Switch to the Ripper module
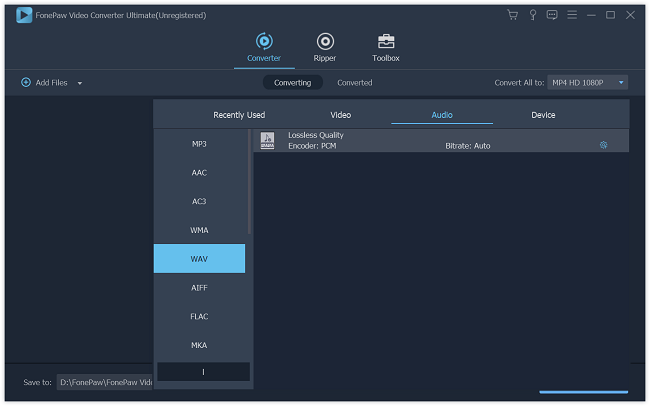650x406 pixels. coord(325,48)
